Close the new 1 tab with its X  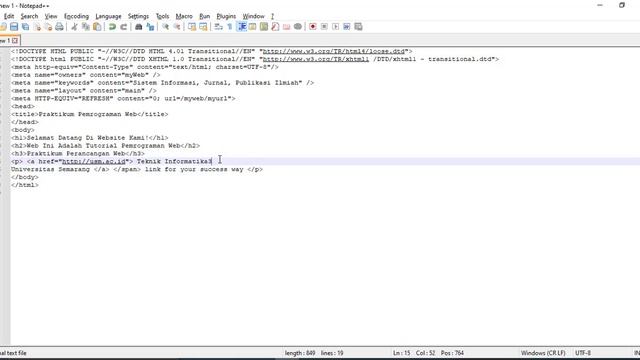click(x=15, y=41)
